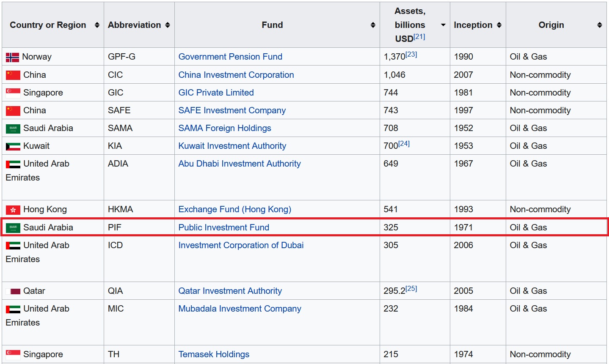The image size is (609, 364).
Task: Click the Kuwait flag icon
Action: tap(13, 146)
